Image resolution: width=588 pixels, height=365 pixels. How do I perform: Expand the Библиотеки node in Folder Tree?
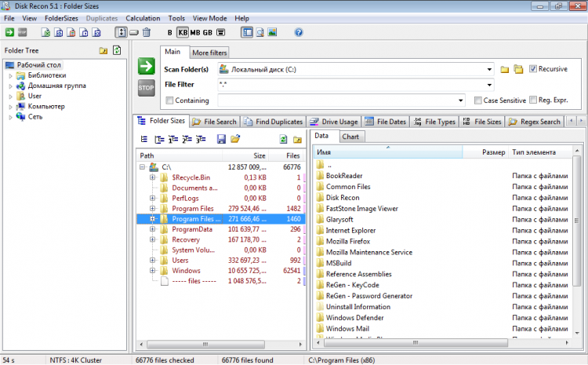pos(10,75)
